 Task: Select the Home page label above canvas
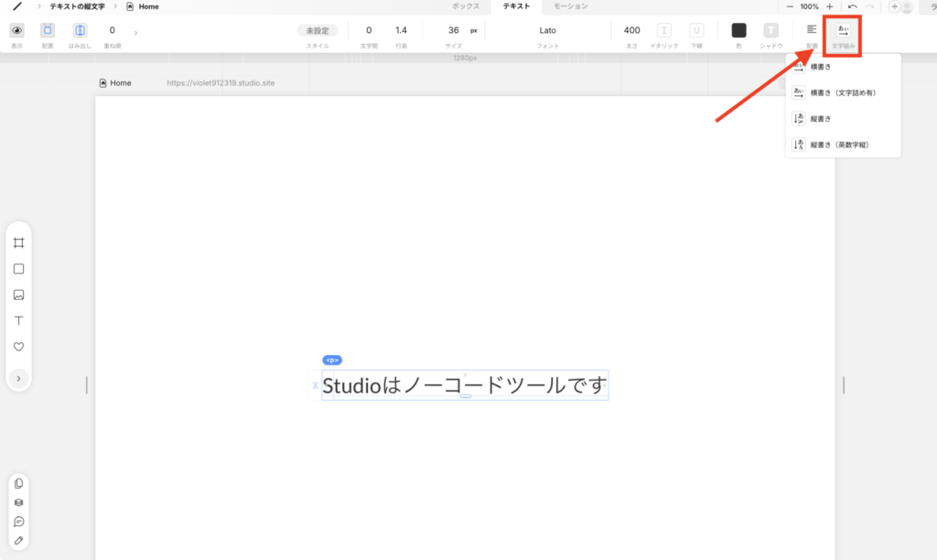click(x=115, y=83)
